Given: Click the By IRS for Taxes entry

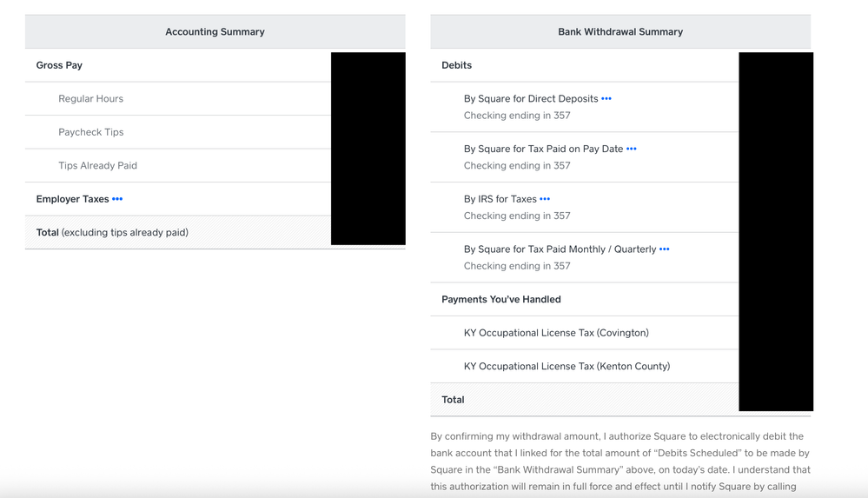Looking at the screenshot, I should [500, 199].
